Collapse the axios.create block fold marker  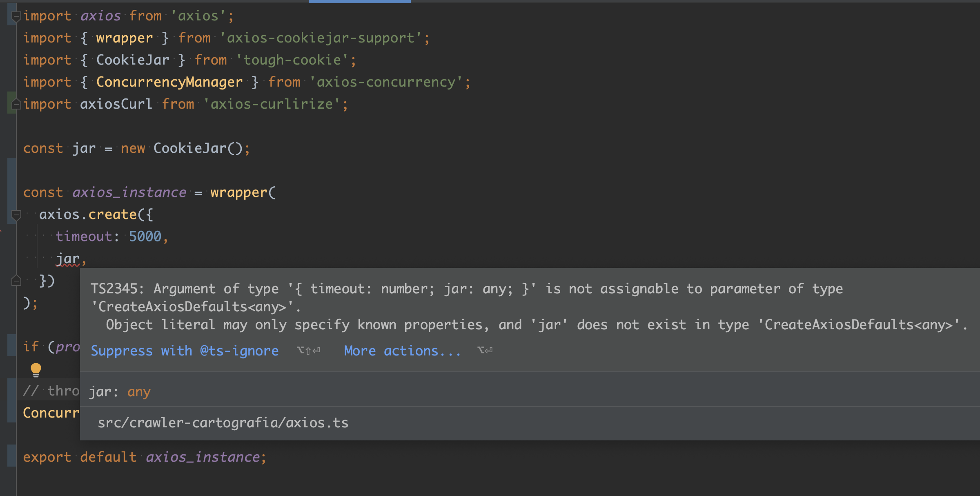tap(16, 214)
